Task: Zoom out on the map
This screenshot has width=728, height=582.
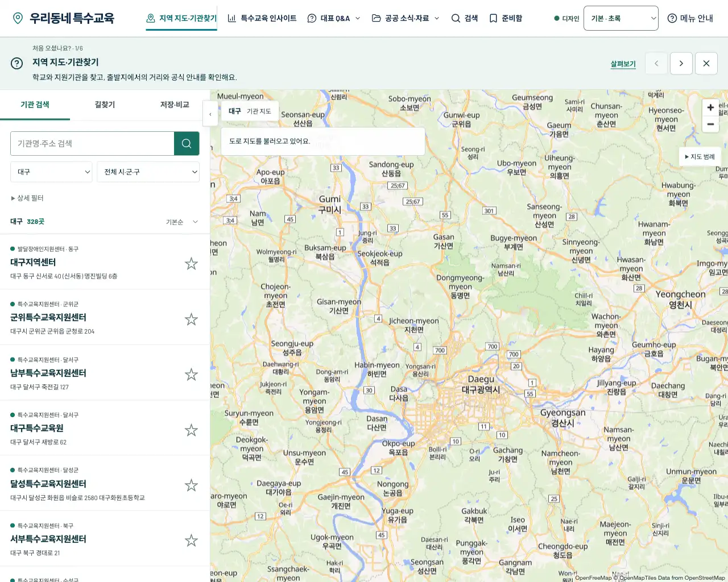Action: coord(710,124)
